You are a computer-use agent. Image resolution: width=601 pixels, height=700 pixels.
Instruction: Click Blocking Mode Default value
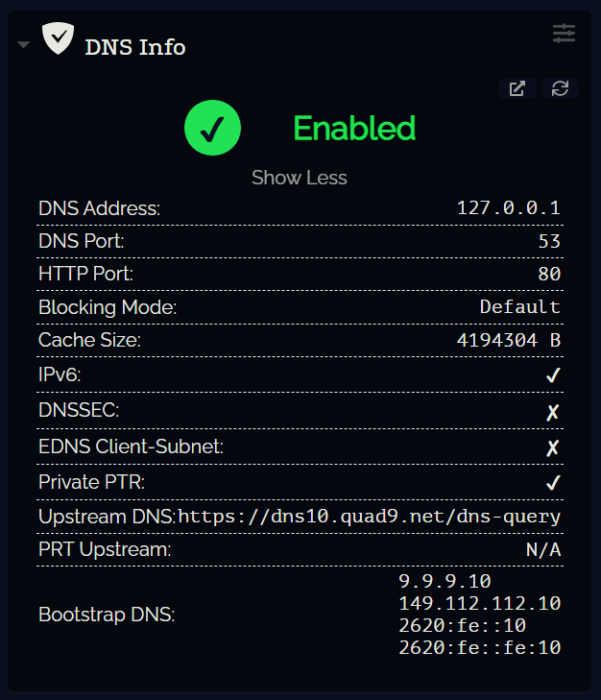click(519, 307)
